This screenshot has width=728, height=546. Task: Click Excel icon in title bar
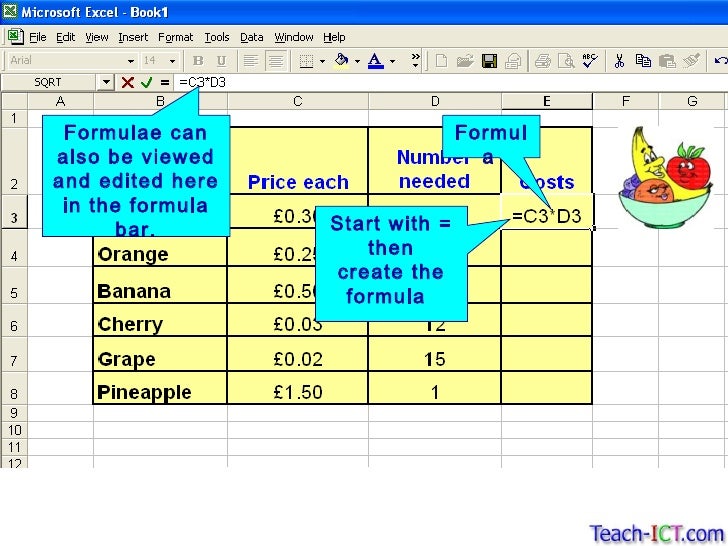[x=9, y=11]
